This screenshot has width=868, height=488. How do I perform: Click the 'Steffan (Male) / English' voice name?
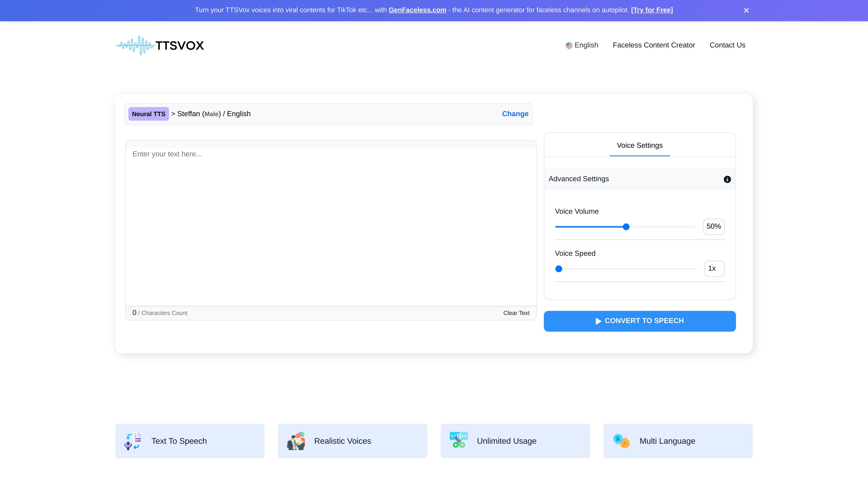point(214,114)
